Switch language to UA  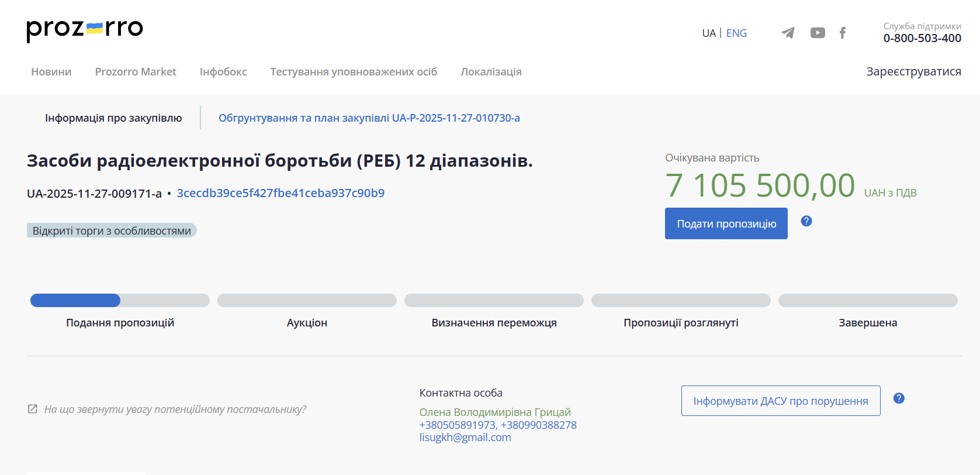(708, 33)
